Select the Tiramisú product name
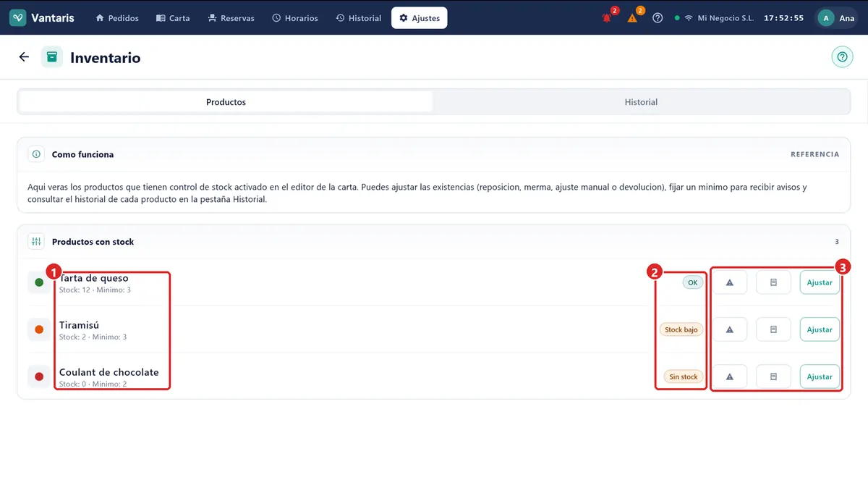Screen dimensions: 868x501 click(79, 325)
